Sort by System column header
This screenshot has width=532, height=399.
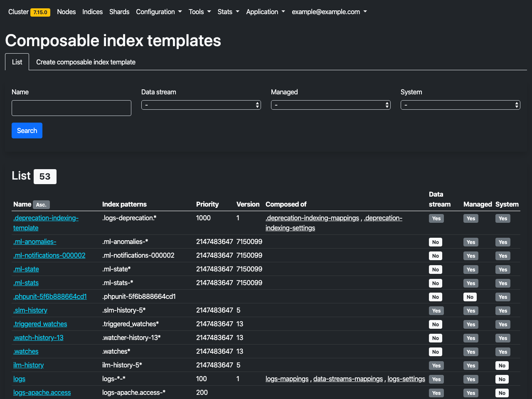click(x=507, y=204)
